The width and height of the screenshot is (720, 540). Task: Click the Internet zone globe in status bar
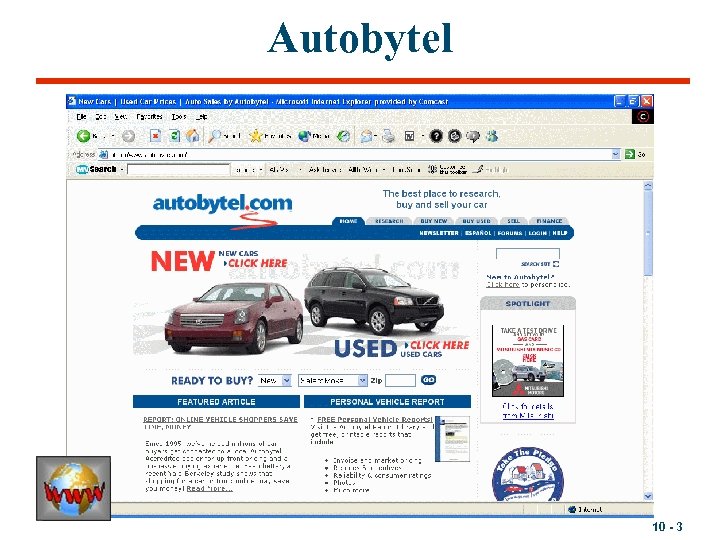coord(572,509)
